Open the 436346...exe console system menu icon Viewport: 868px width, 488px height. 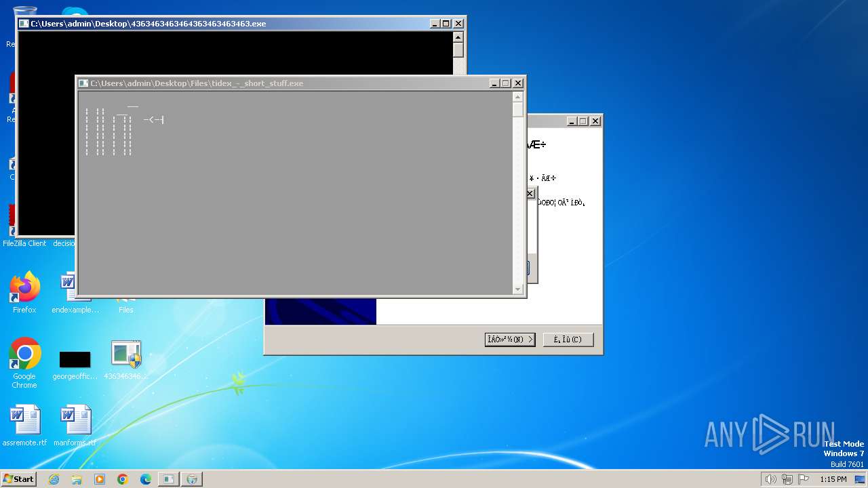click(x=24, y=24)
